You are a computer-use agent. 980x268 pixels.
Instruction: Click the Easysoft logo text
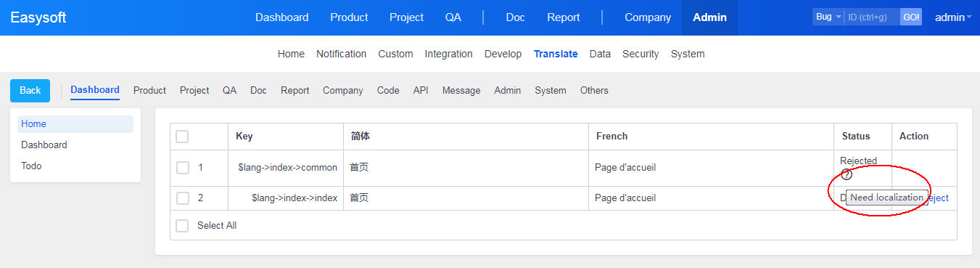[x=38, y=17]
